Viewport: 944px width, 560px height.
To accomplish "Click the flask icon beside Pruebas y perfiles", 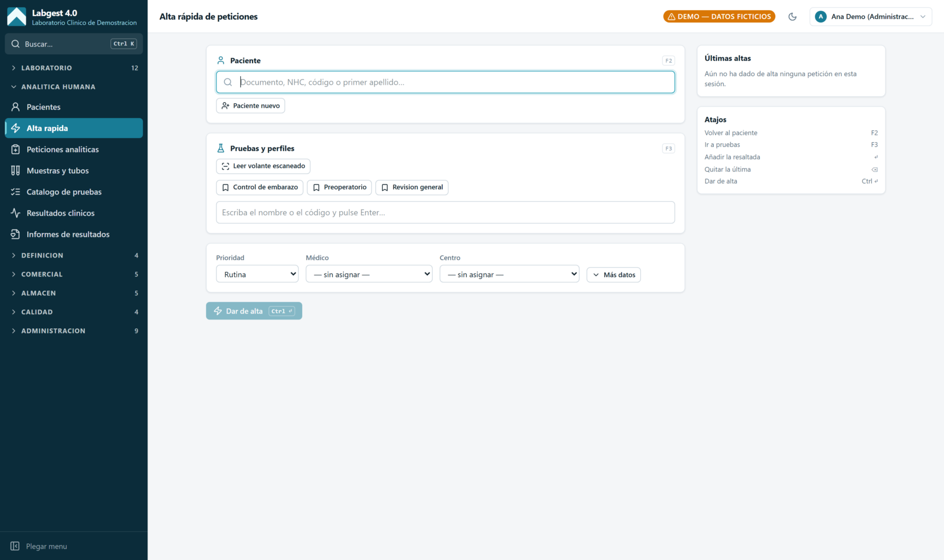I will [x=221, y=148].
